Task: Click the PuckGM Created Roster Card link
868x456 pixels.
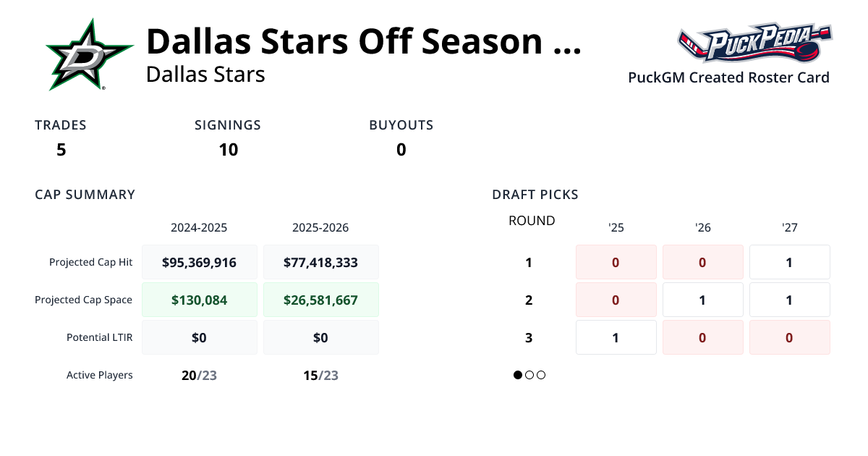Action: click(x=728, y=77)
